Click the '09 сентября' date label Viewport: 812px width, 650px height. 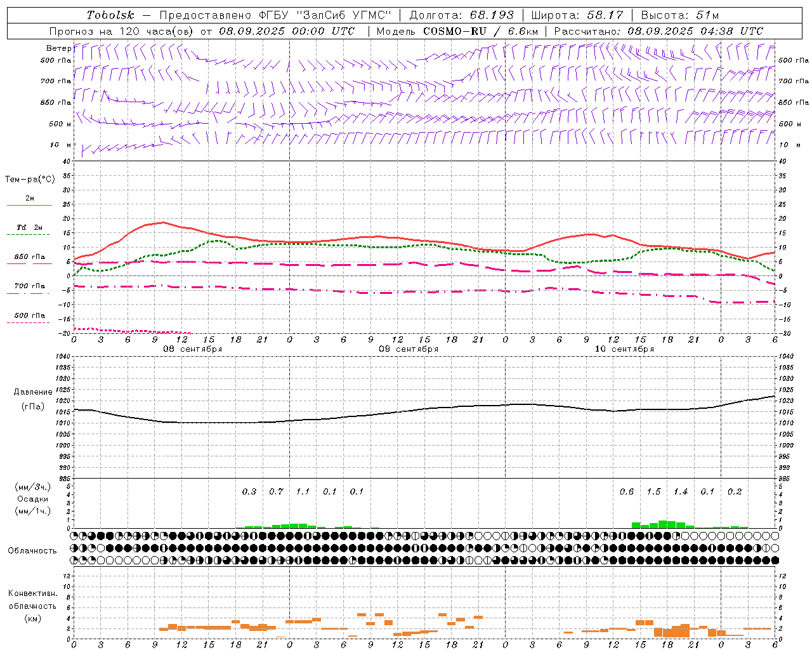point(409,349)
